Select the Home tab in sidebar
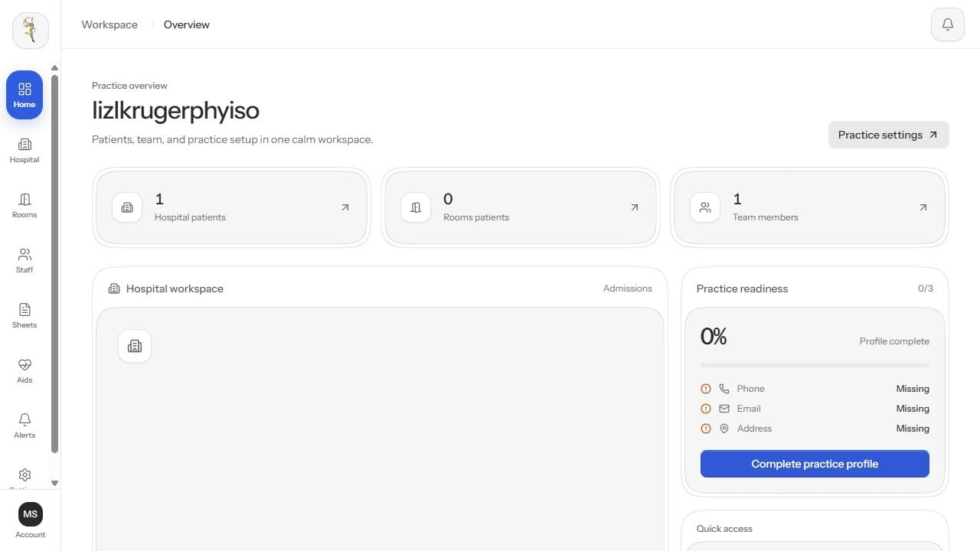Viewport: 980px width, 551px height. click(24, 95)
